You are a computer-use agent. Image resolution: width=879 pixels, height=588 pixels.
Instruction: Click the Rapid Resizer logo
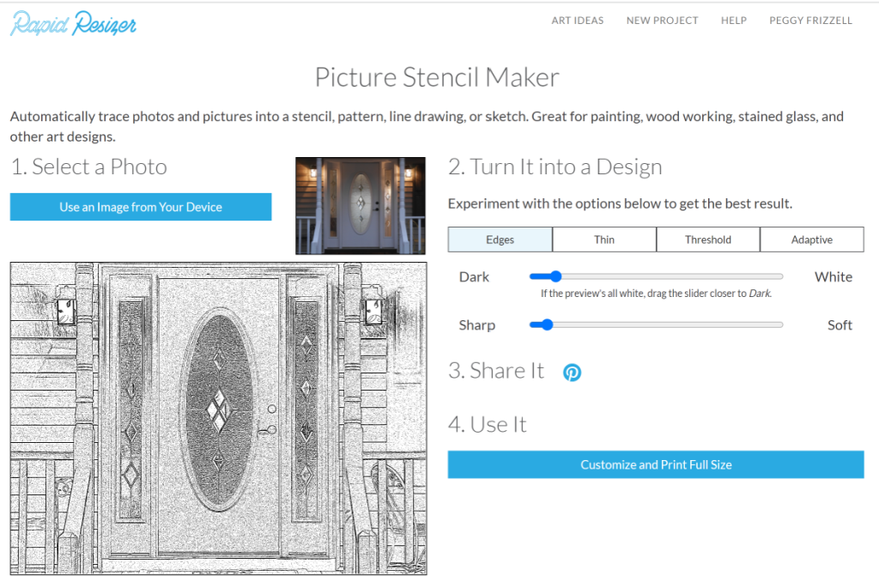[74, 23]
